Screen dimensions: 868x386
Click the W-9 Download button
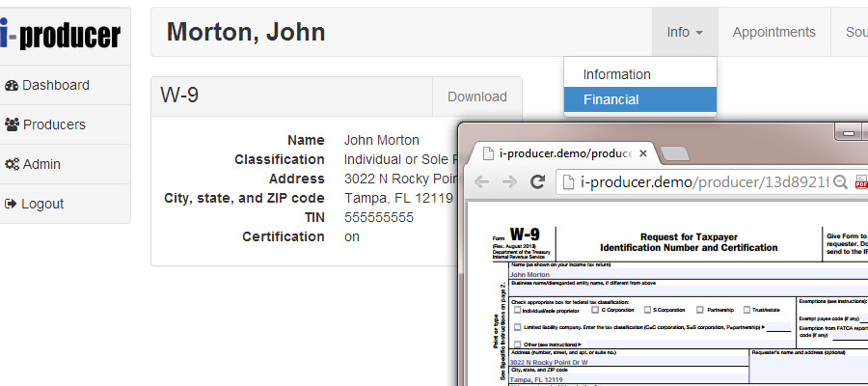coord(476,96)
